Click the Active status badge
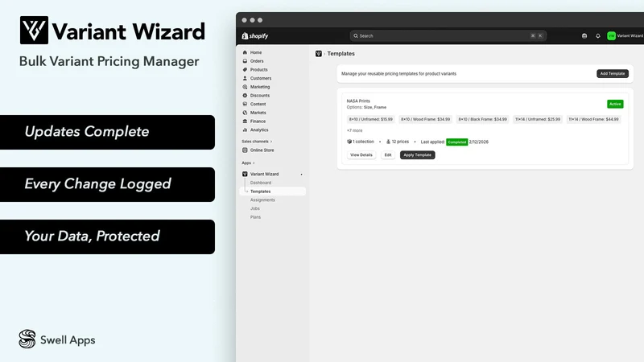This screenshot has height=362, width=644. pos(615,104)
